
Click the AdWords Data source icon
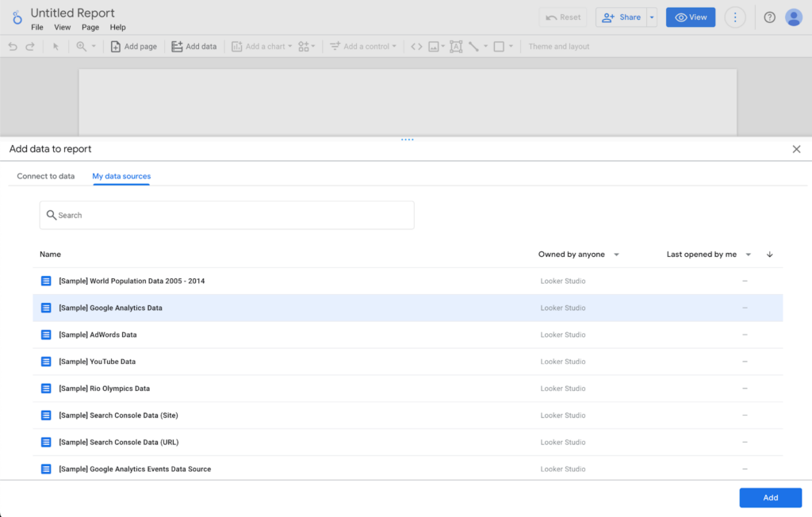click(x=46, y=335)
